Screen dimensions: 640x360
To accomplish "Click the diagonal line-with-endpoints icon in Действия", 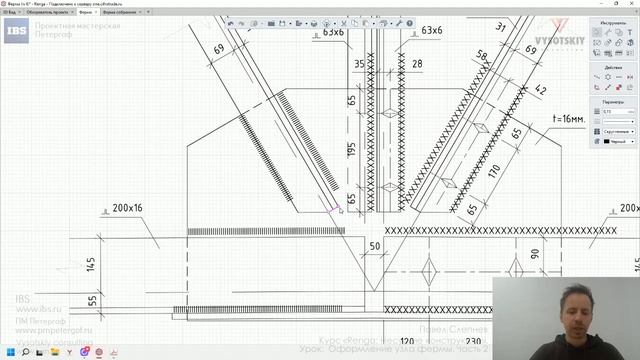I will pos(608,87).
